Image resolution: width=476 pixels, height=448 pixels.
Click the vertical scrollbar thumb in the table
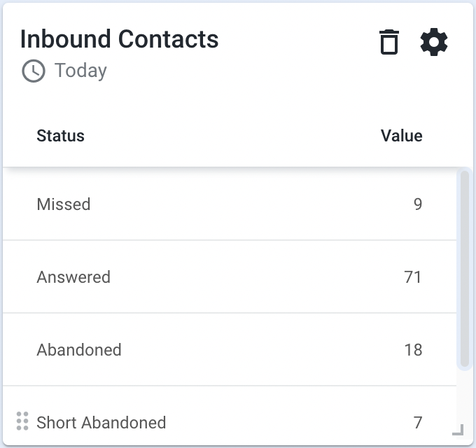click(x=465, y=269)
